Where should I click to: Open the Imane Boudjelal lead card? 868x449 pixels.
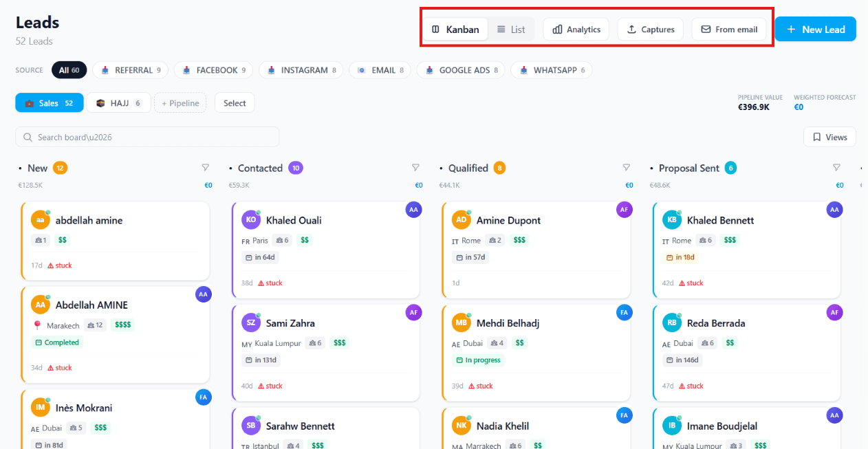(746, 428)
